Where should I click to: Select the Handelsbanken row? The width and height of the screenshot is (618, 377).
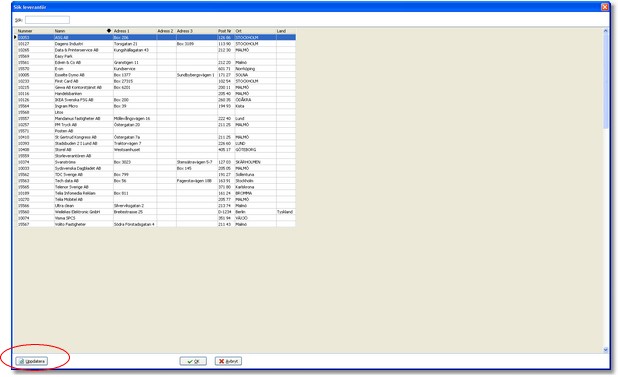[x=156, y=94]
